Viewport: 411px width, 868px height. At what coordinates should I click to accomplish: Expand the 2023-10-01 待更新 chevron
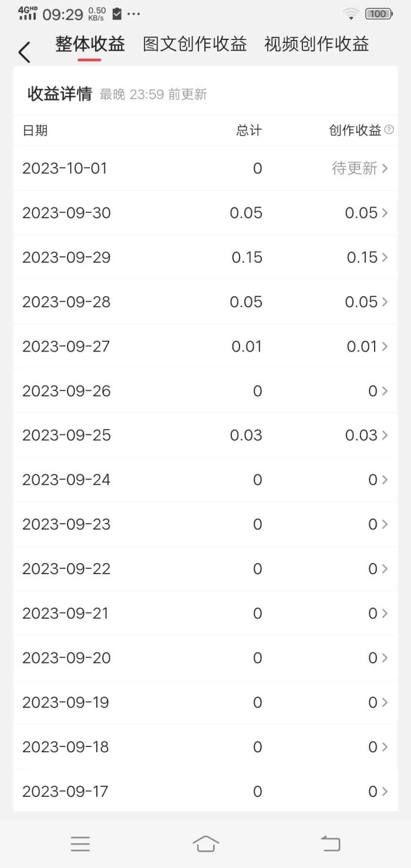click(385, 169)
